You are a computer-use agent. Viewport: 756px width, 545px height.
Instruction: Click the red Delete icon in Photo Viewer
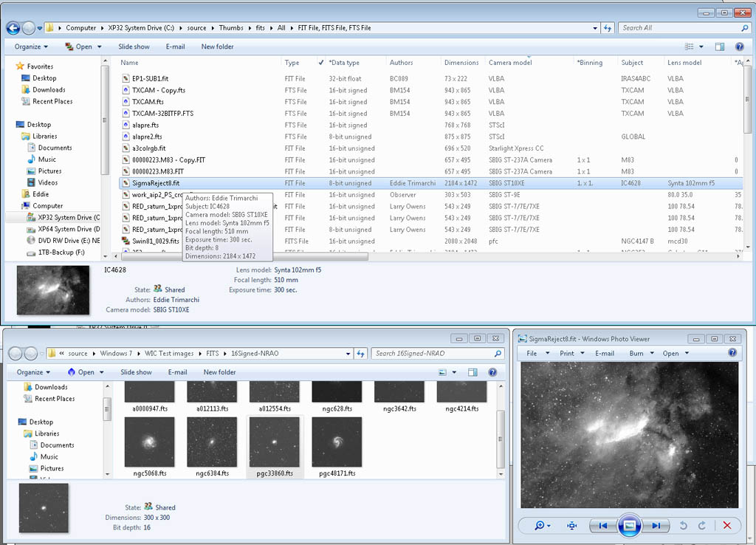[x=726, y=525]
